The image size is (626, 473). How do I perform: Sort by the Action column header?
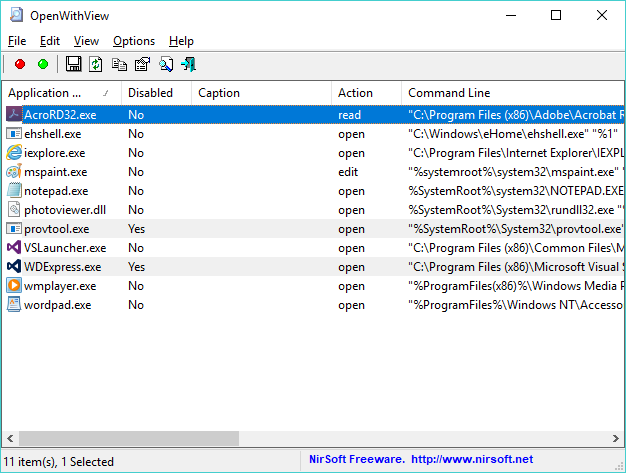[x=366, y=93]
